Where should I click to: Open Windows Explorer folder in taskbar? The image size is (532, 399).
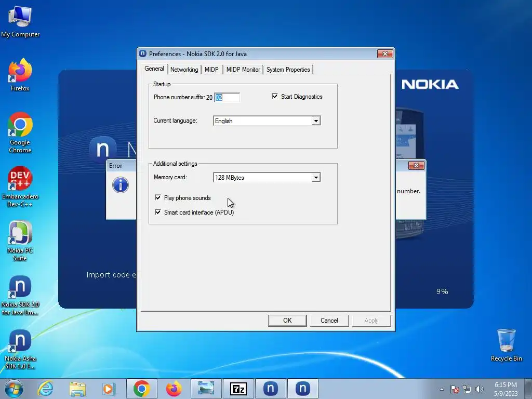pos(77,389)
